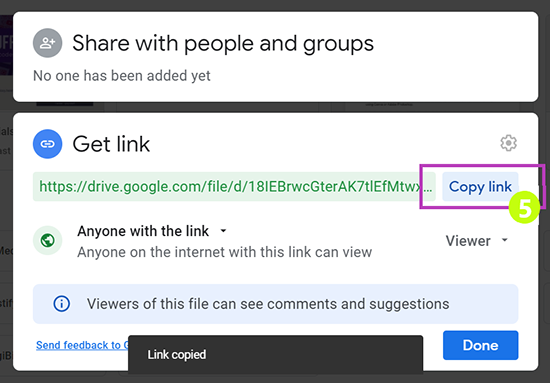Click the arrow beside 'Anyone with the link'

[x=223, y=231]
